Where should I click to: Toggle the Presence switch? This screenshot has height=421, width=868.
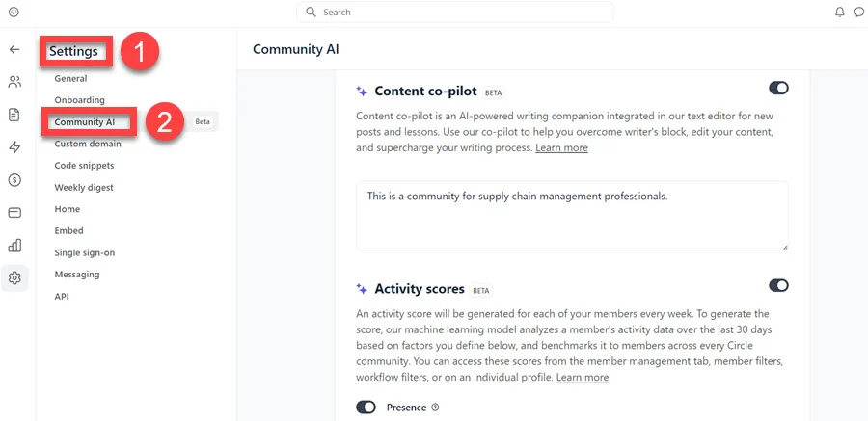366,408
